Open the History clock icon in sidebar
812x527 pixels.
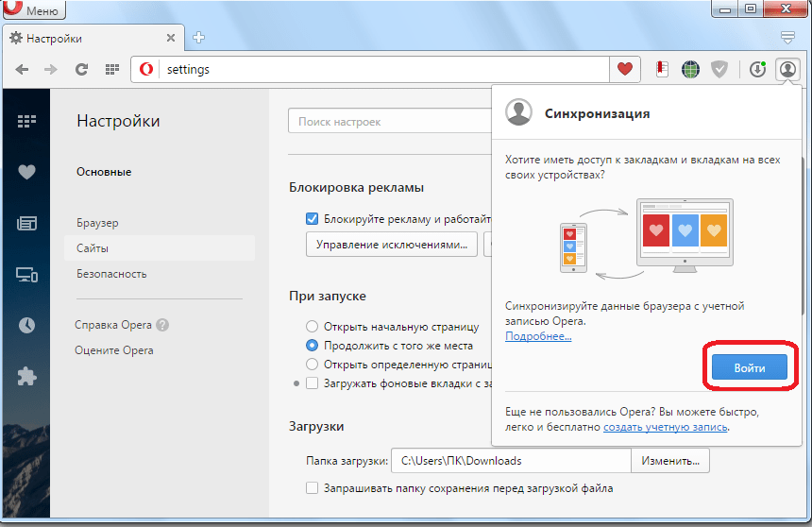pos(26,325)
